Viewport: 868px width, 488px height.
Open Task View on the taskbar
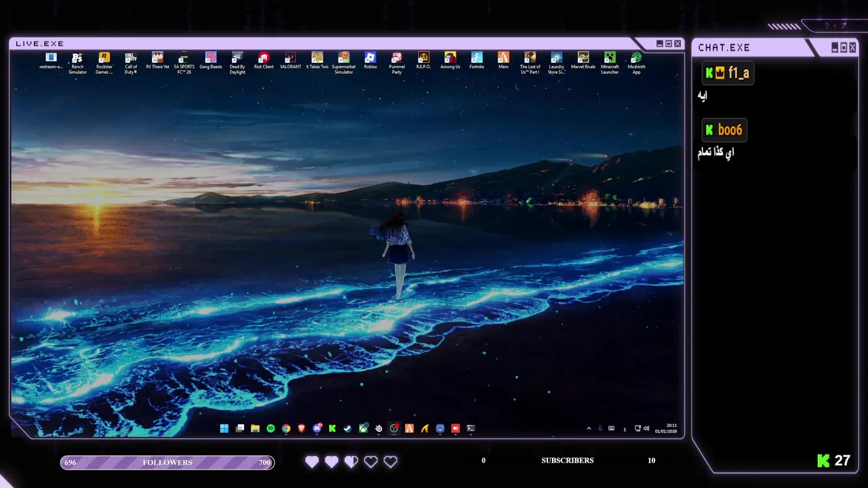pyautogui.click(x=239, y=428)
